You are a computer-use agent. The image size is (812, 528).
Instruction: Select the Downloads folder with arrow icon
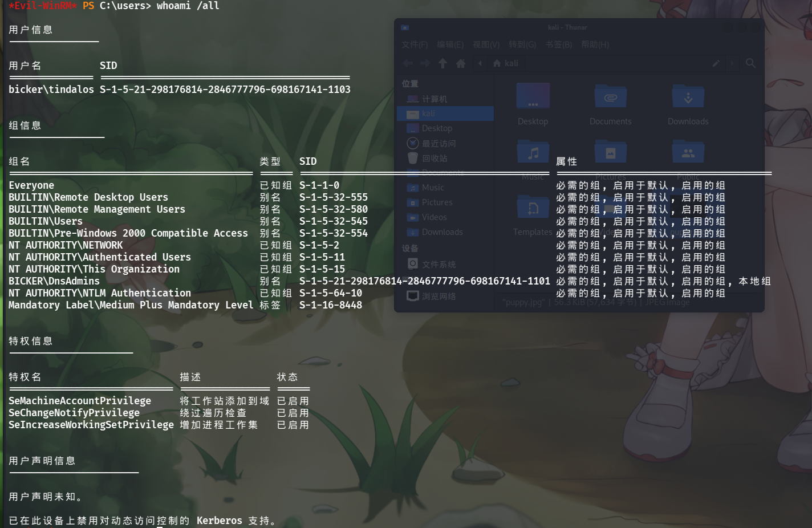click(x=688, y=96)
